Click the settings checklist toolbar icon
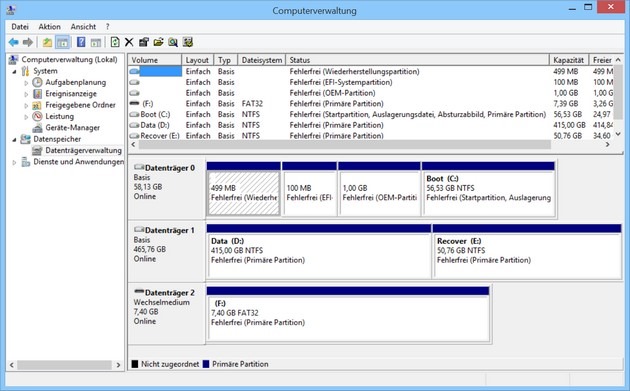This screenshot has height=391, width=630. click(188, 42)
